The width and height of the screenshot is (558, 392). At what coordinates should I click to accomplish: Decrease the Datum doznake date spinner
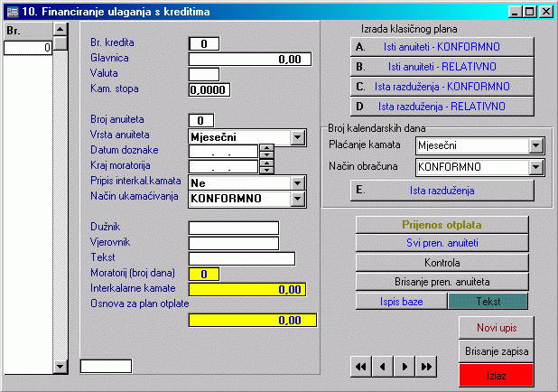(x=266, y=154)
